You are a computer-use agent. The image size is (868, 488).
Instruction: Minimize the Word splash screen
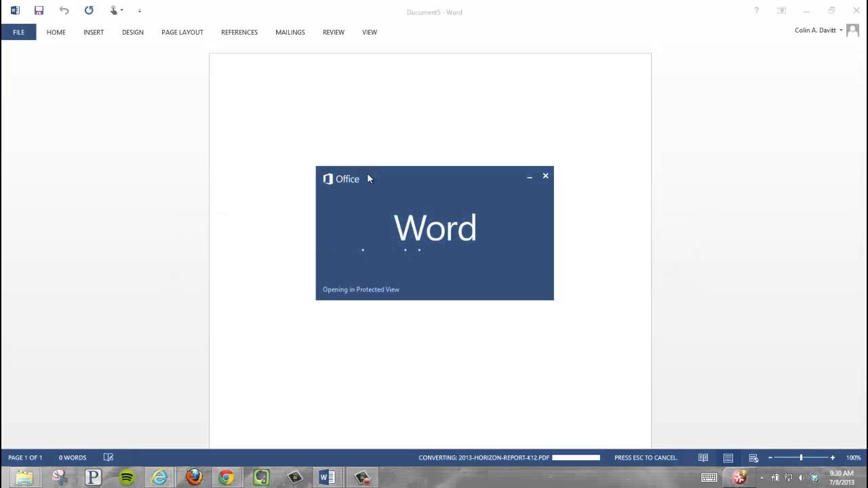pos(530,177)
